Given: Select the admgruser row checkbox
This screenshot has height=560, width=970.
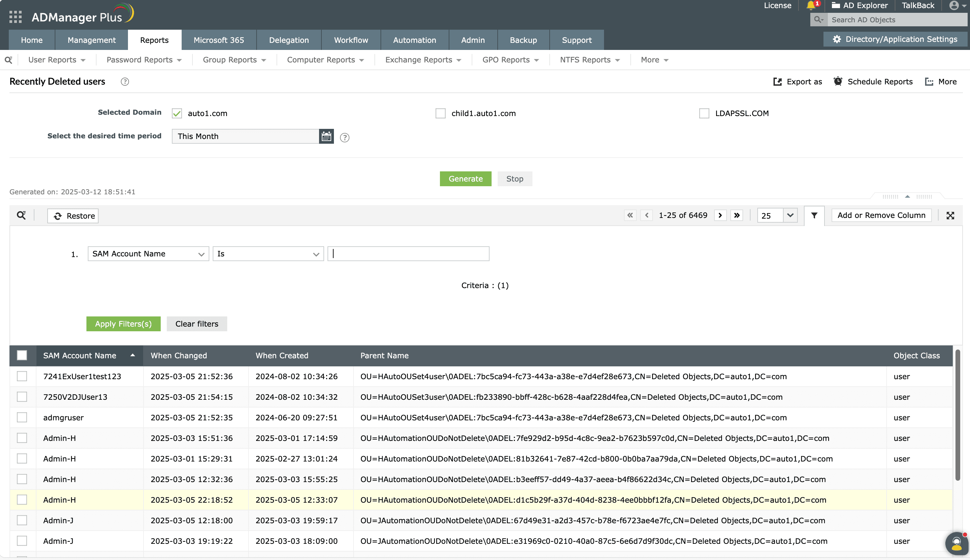Looking at the screenshot, I should [x=22, y=417].
